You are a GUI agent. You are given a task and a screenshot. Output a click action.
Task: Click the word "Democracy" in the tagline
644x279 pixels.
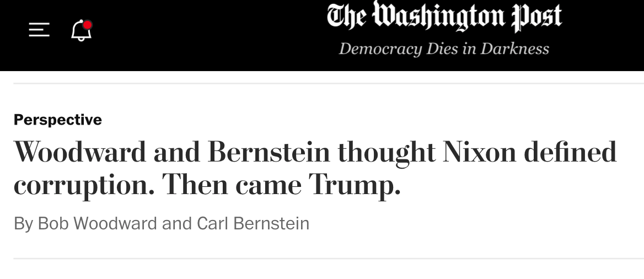379,49
